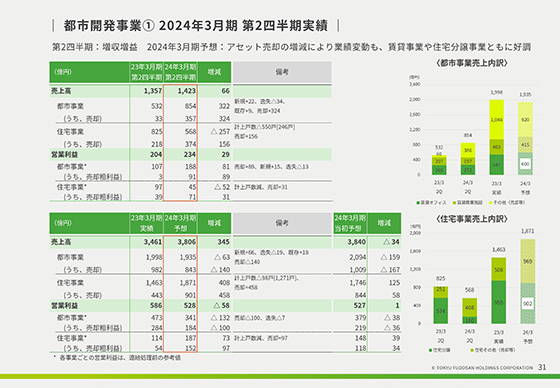Click the green swatch beside 賃貸オフィス legend
This screenshot has height=388, width=560.
click(x=418, y=203)
